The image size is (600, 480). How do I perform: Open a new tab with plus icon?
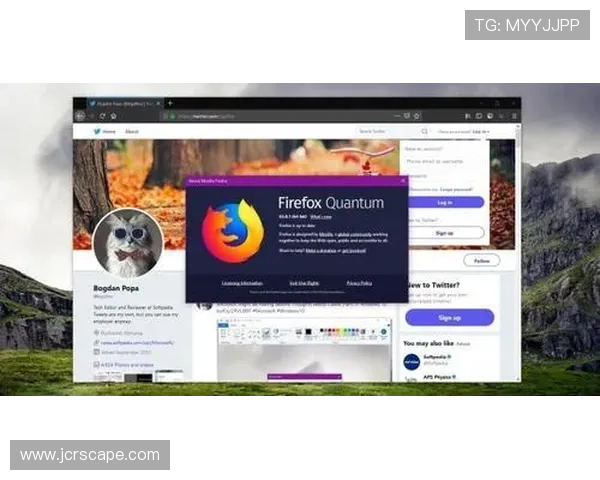(170, 103)
